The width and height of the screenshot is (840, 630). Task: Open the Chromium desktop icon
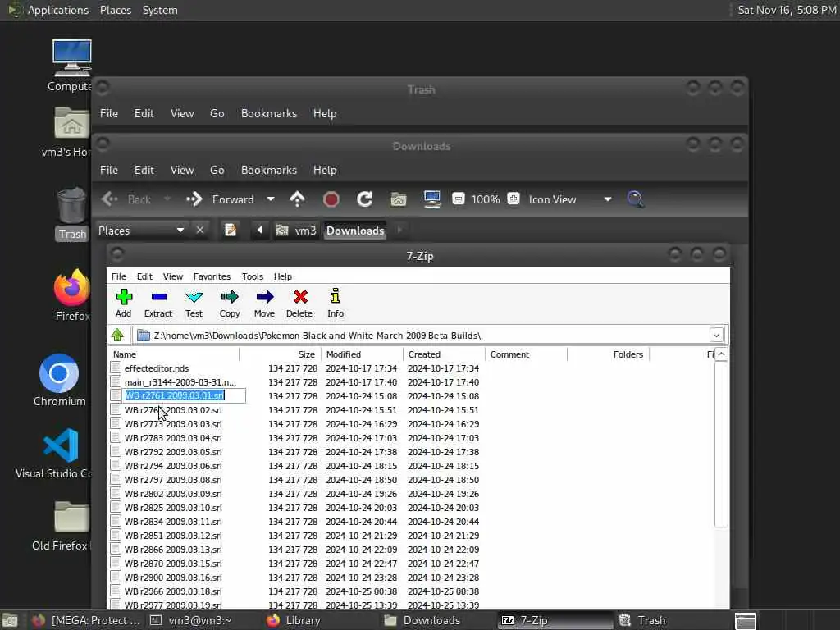(x=59, y=381)
